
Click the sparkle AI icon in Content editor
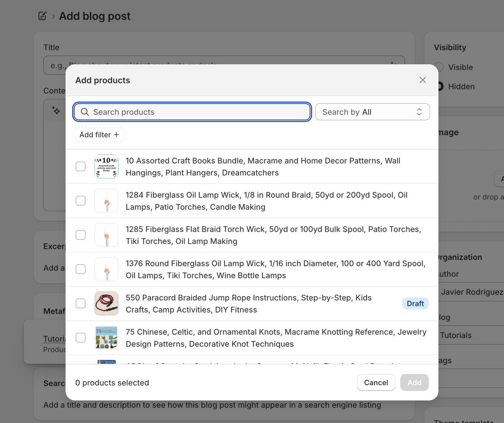(56, 110)
